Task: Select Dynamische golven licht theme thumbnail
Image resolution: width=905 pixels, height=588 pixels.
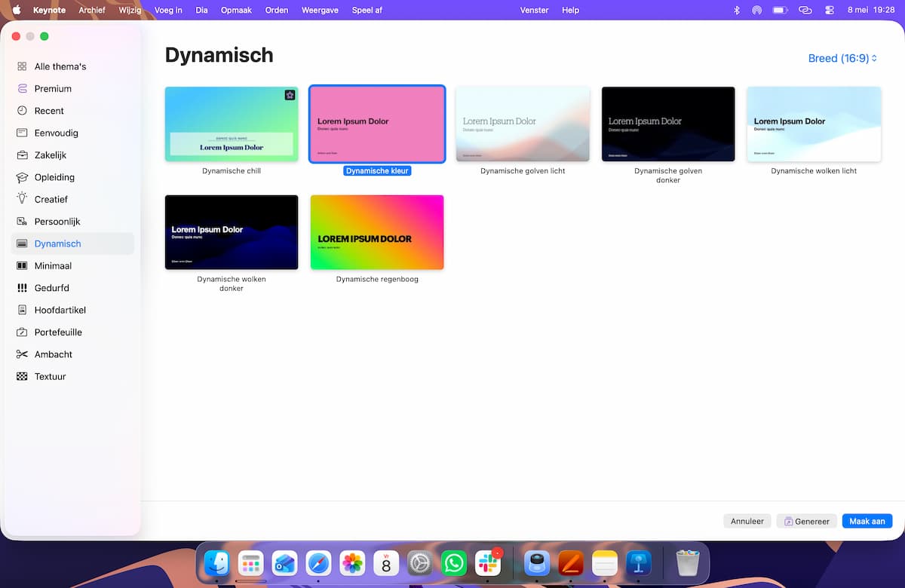Action: [x=523, y=124]
